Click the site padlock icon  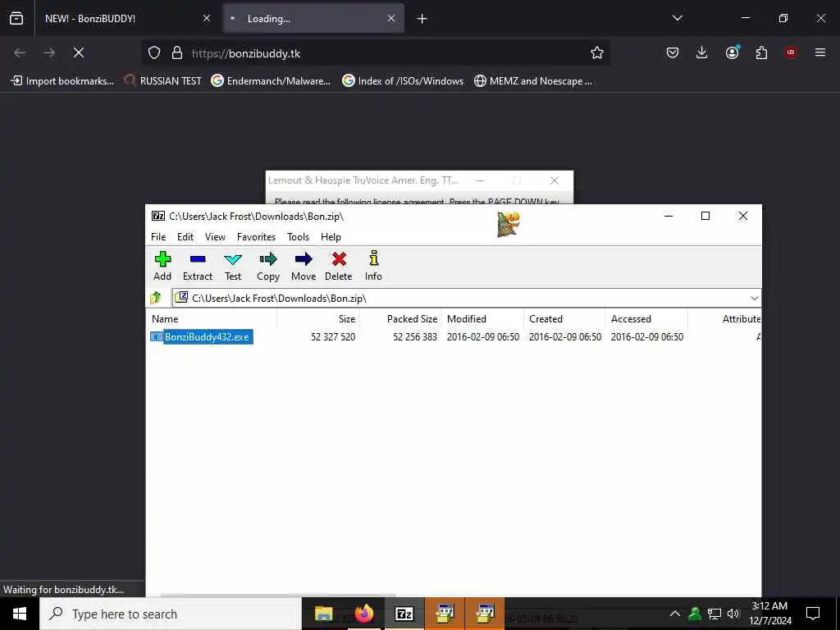(x=177, y=53)
